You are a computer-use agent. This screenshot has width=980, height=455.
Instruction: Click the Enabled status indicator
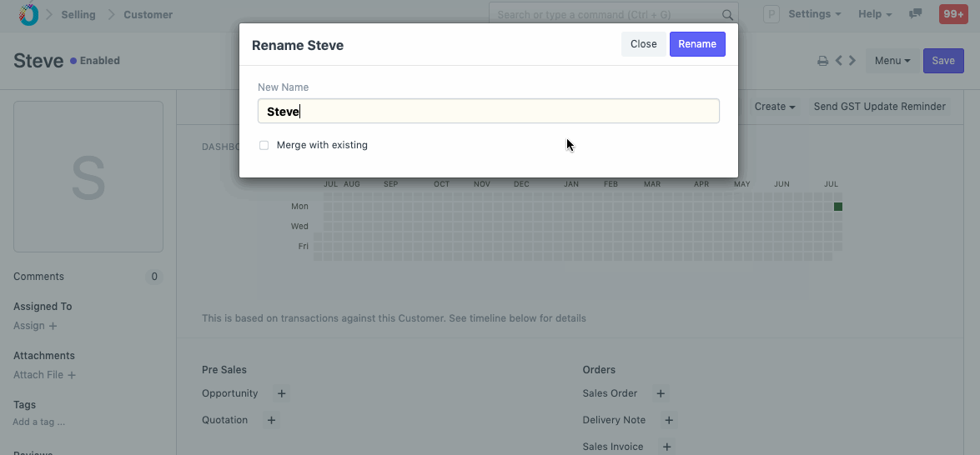pyautogui.click(x=95, y=61)
